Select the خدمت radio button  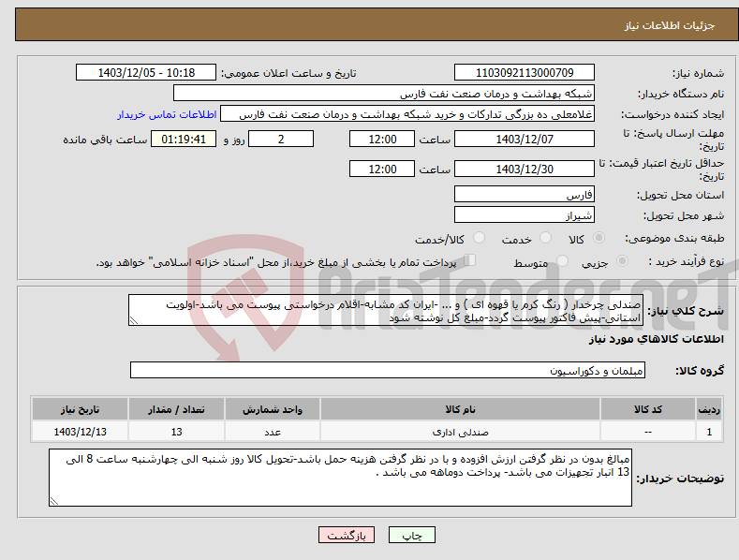(545, 238)
